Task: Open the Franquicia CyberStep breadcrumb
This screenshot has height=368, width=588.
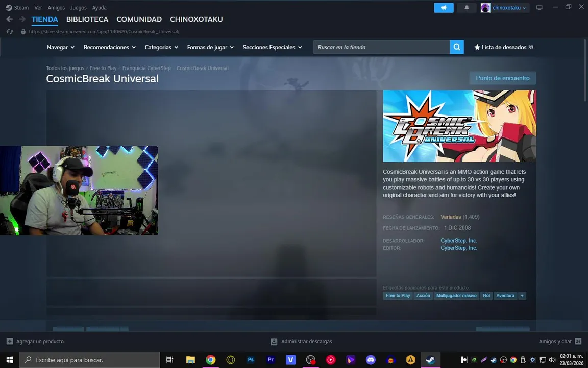Action: [x=146, y=68]
